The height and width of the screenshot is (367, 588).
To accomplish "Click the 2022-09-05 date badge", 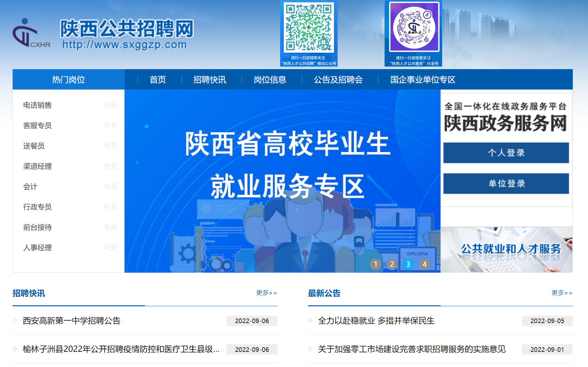I will (547, 321).
